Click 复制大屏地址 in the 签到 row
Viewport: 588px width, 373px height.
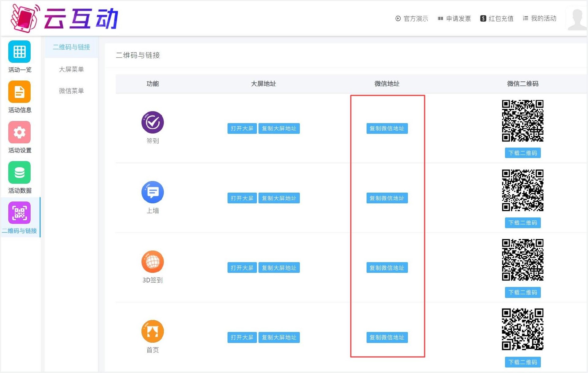279,128
